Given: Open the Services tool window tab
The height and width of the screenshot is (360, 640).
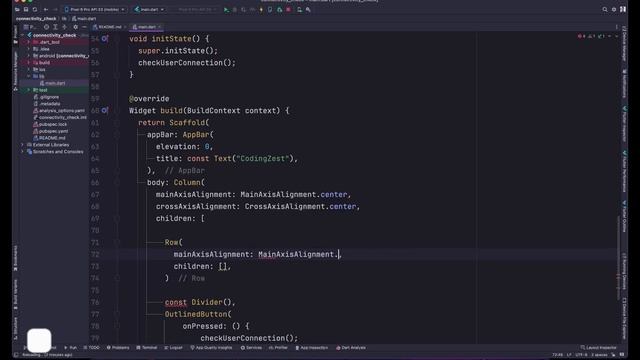Looking at the screenshot, I should 251,348.
